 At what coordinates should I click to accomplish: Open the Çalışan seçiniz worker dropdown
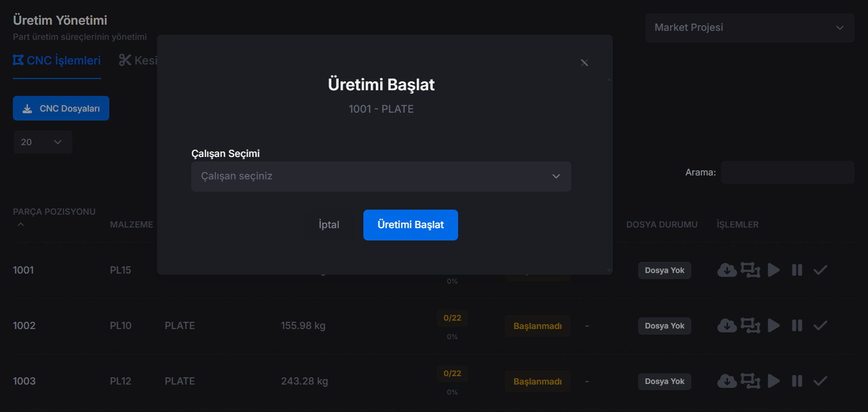381,176
